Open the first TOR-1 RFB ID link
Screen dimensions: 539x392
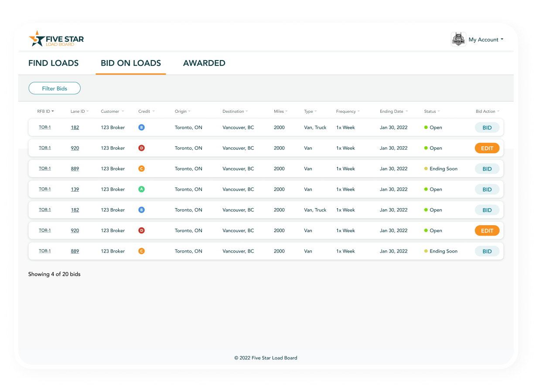[45, 127]
